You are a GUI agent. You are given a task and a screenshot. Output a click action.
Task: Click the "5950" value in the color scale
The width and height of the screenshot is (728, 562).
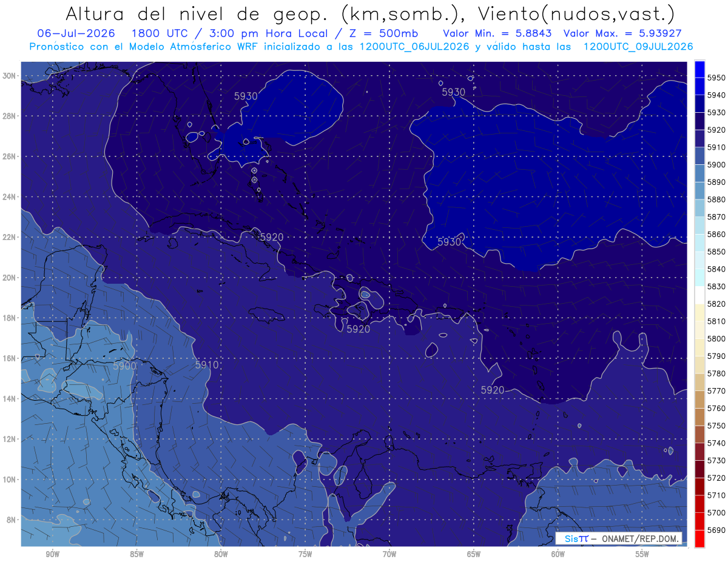pyautogui.click(x=716, y=78)
